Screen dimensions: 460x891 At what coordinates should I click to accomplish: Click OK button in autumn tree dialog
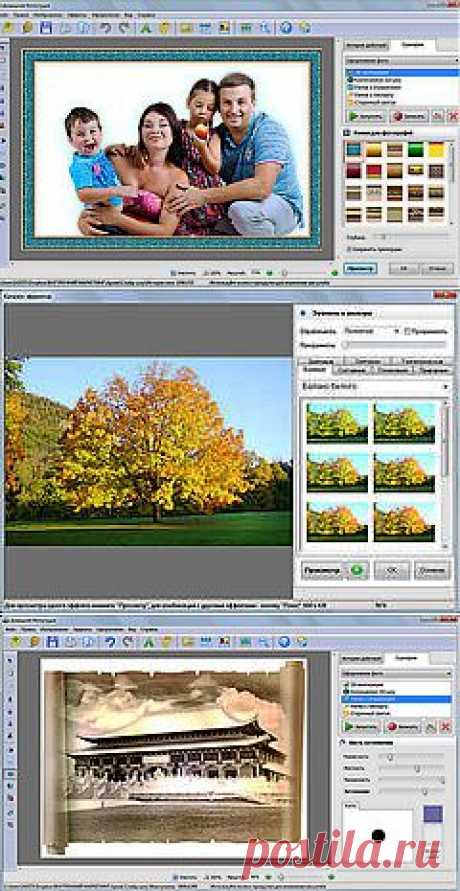(392, 570)
